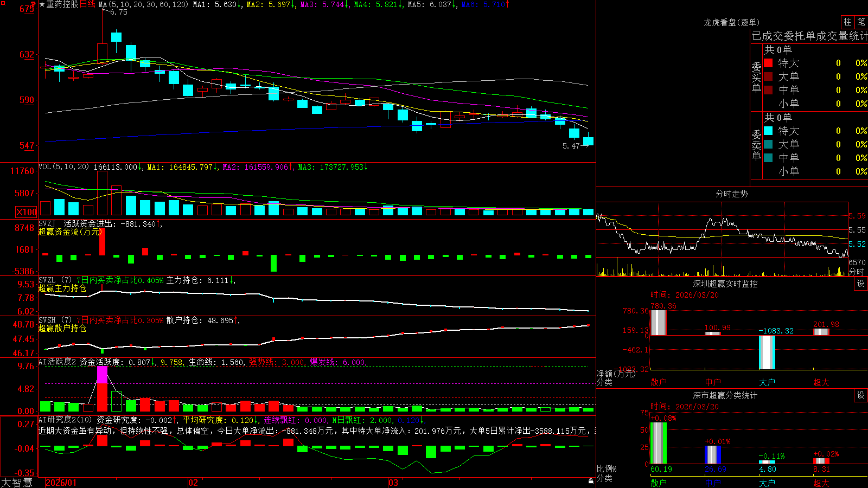Click the MA(5,10,20,30,60,120) indicator parameters
This screenshot has height=488, width=868.
(144, 4)
